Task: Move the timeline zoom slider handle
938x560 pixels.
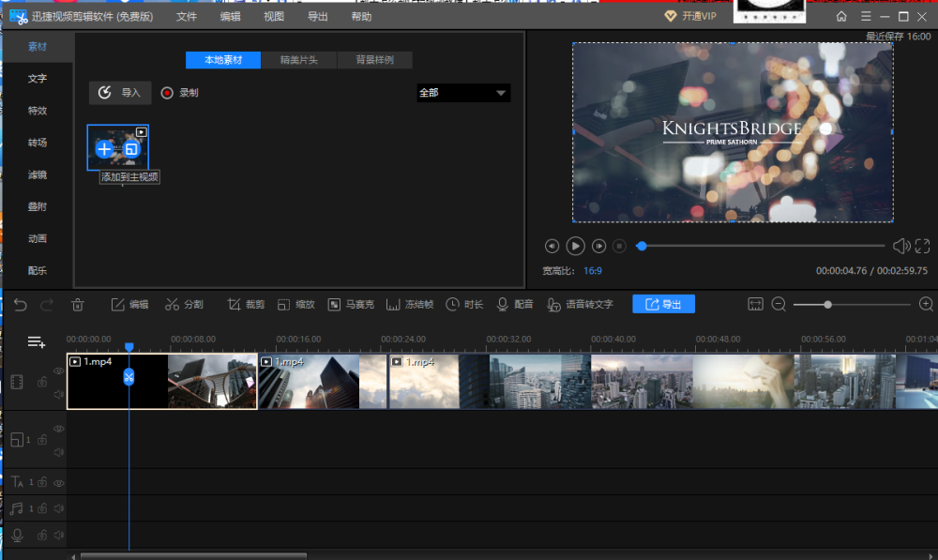Action: point(828,305)
